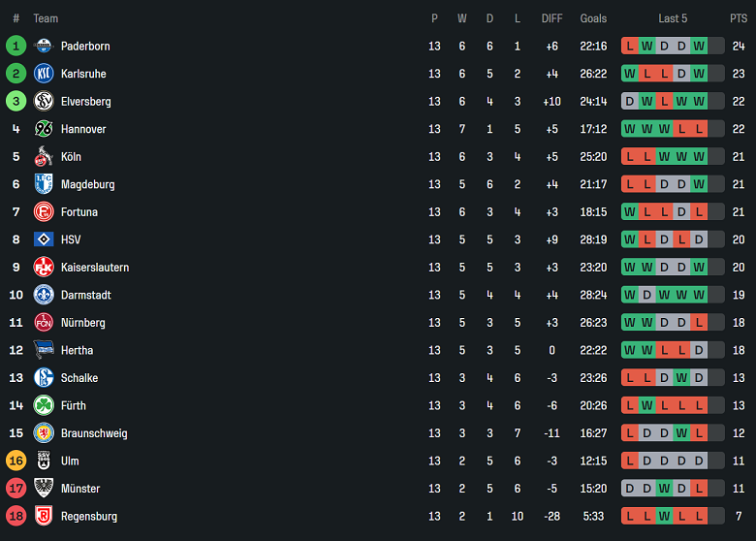This screenshot has height=541, width=756.
Task: Select the Köln club crest
Action: 43,156
